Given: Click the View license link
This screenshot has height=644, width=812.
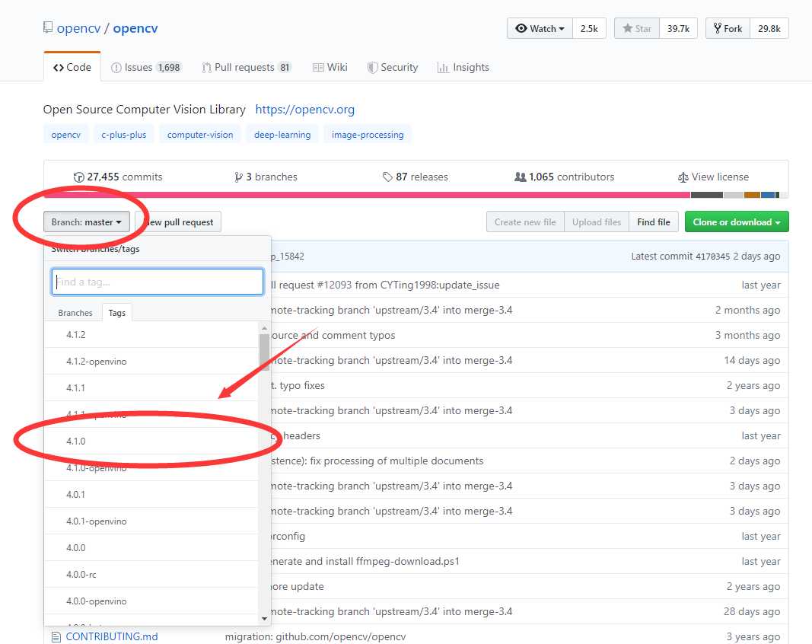Looking at the screenshot, I should [x=714, y=177].
